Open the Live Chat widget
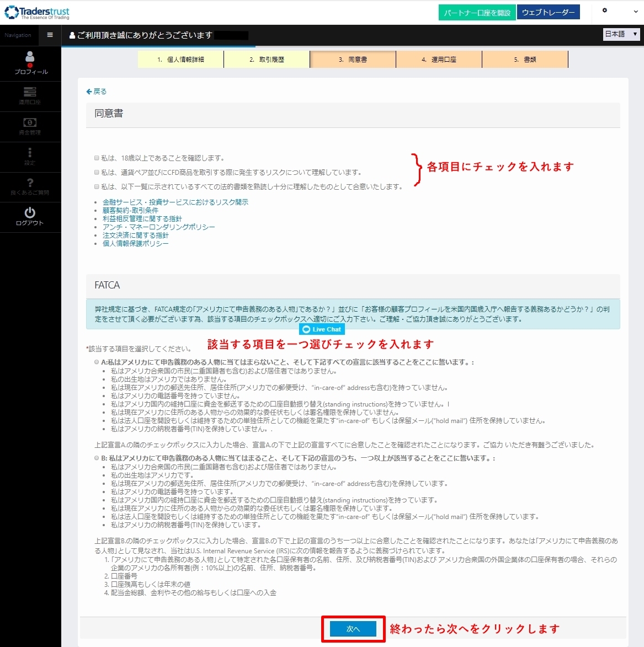644x647 pixels. [x=322, y=329]
